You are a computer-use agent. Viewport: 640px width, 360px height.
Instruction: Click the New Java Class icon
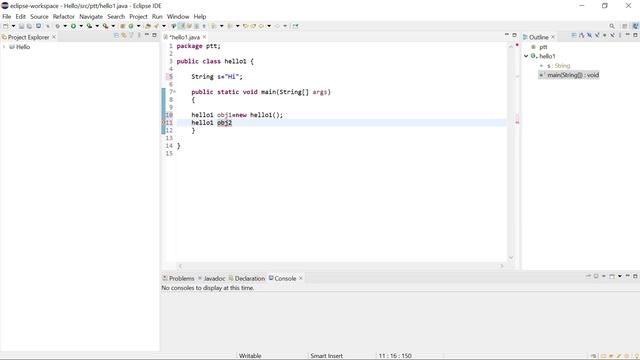[x=131, y=26]
